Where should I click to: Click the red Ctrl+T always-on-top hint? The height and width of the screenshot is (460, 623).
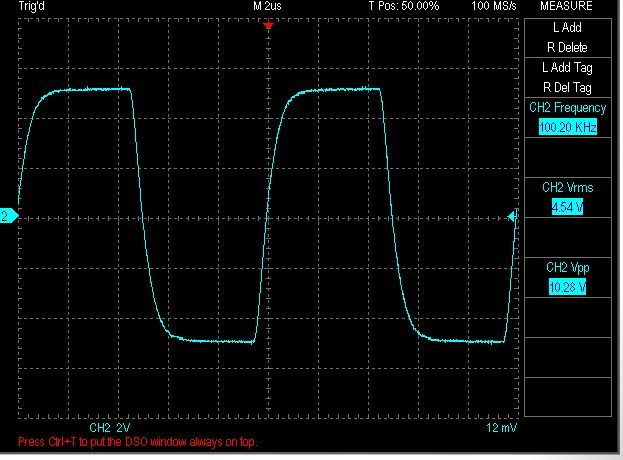(137, 442)
